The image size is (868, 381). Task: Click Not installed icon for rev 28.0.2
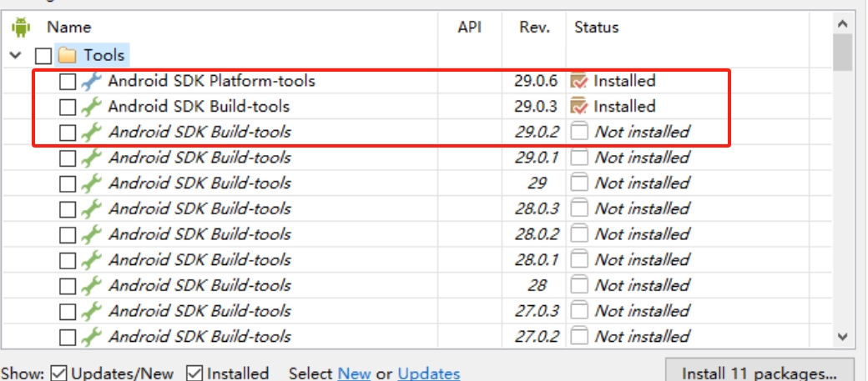point(579,234)
